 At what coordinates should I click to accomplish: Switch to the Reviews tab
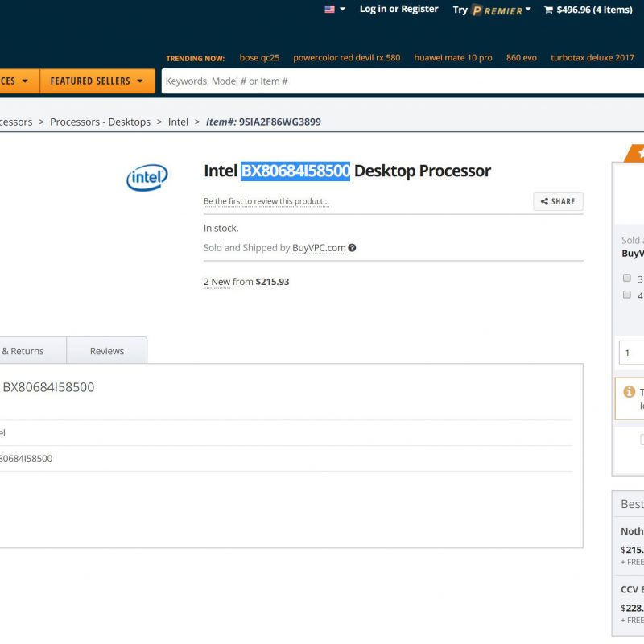(x=107, y=351)
